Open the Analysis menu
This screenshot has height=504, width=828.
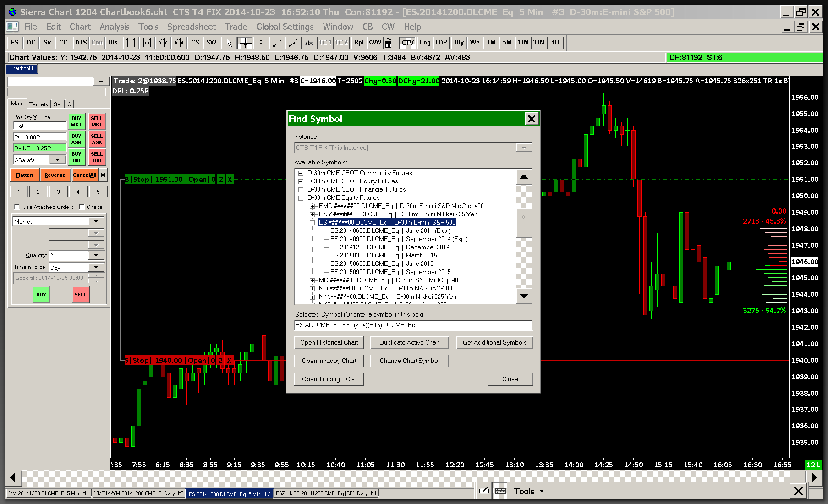pyautogui.click(x=115, y=27)
